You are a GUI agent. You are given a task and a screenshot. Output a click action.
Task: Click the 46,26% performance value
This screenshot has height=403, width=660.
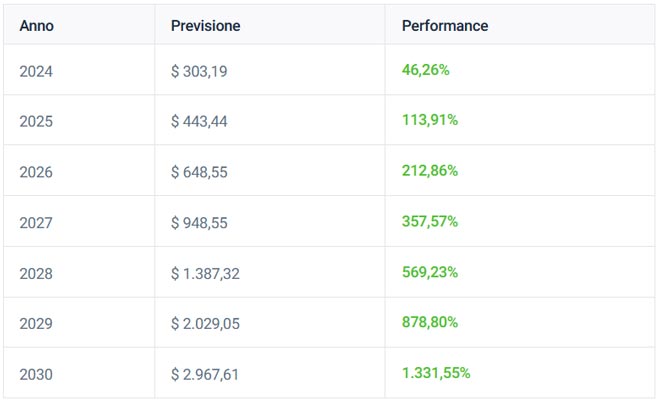(426, 71)
